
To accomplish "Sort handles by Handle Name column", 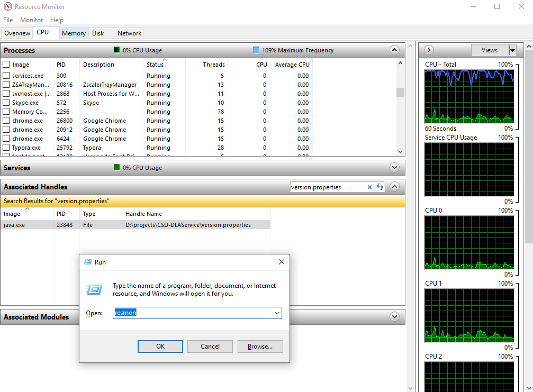I will (196, 214).
